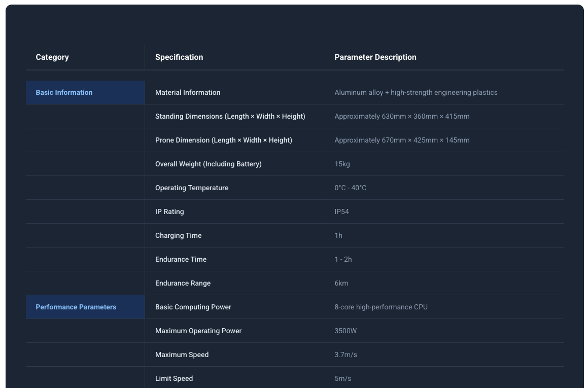
Task: Select the aluminum alloy material description
Action: tap(416, 92)
